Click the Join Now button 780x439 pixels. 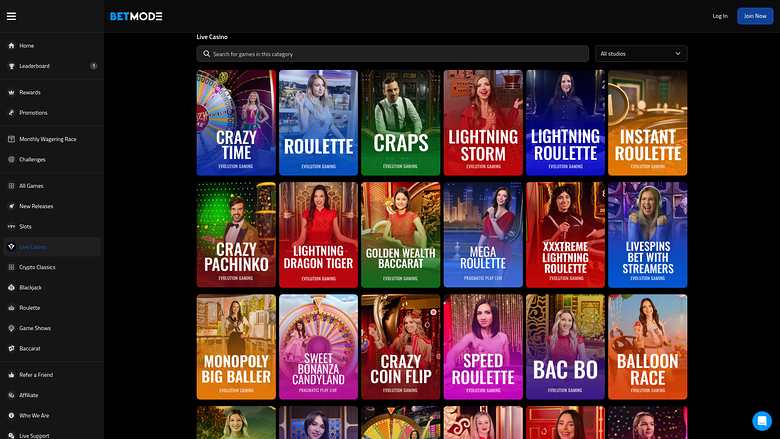tap(754, 16)
